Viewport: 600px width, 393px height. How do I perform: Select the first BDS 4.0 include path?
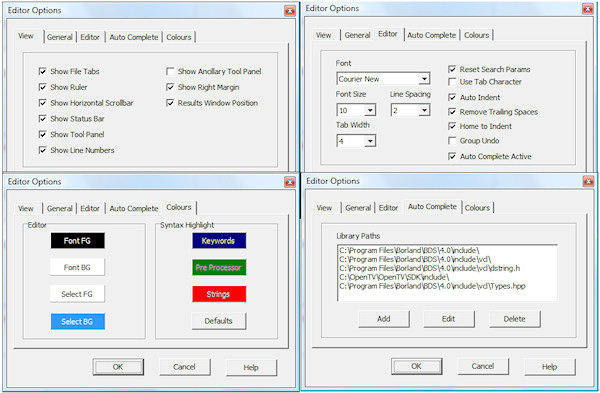point(409,251)
